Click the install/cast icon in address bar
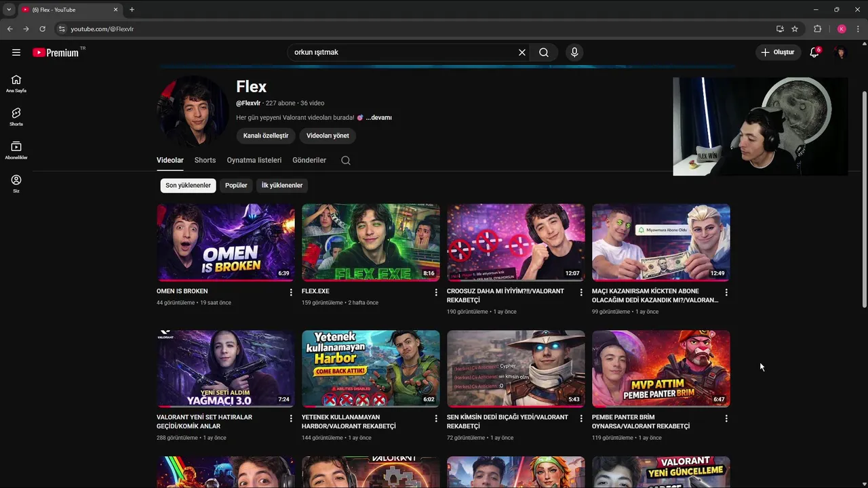 (x=780, y=29)
